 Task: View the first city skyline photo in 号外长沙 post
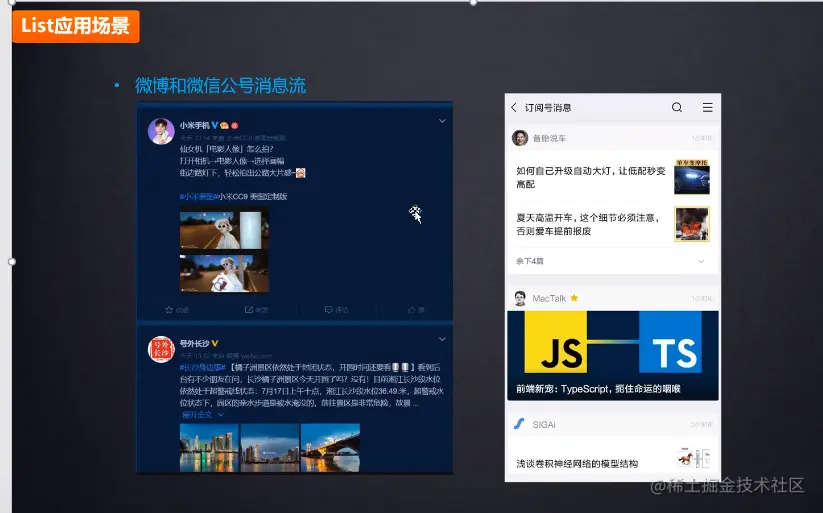point(209,447)
